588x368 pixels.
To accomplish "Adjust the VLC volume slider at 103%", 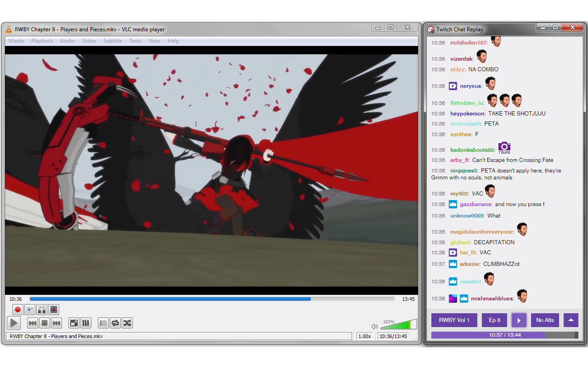I will (x=398, y=324).
